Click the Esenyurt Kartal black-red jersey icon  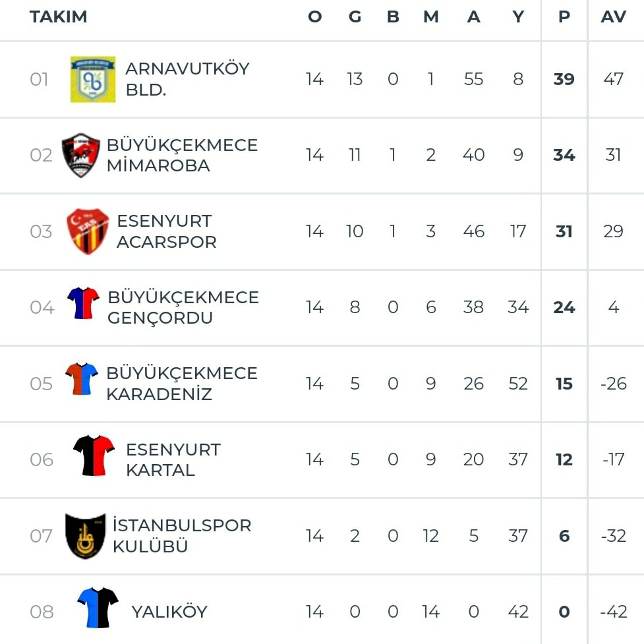point(94,455)
